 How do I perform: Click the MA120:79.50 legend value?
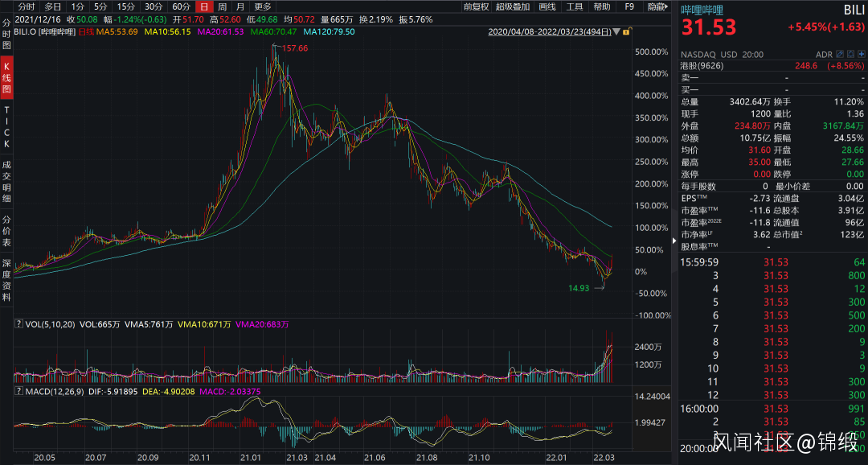329,32
